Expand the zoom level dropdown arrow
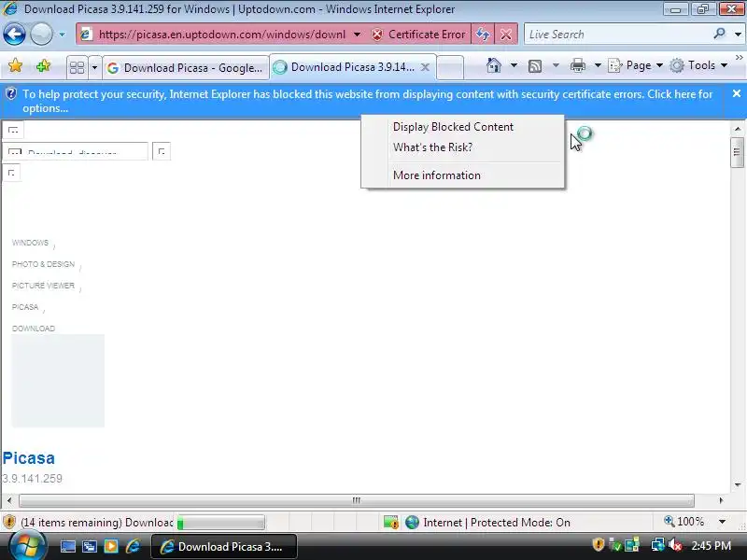 pos(722,522)
